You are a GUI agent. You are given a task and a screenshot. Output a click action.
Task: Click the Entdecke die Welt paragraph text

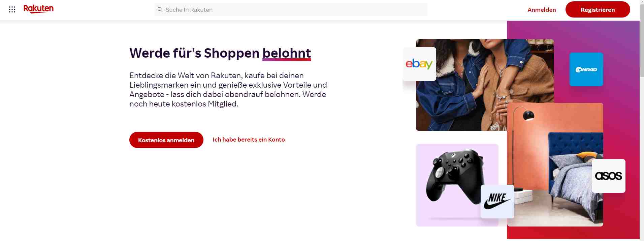point(228,90)
